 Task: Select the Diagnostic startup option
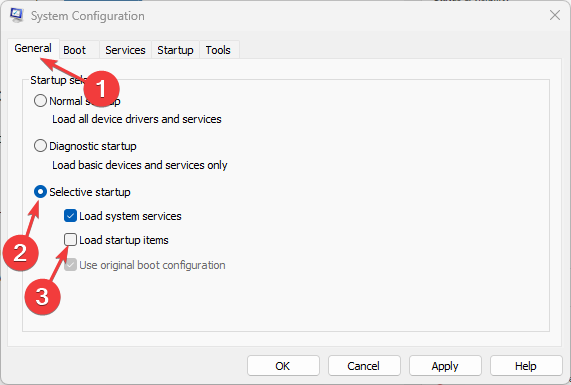coord(40,146)
